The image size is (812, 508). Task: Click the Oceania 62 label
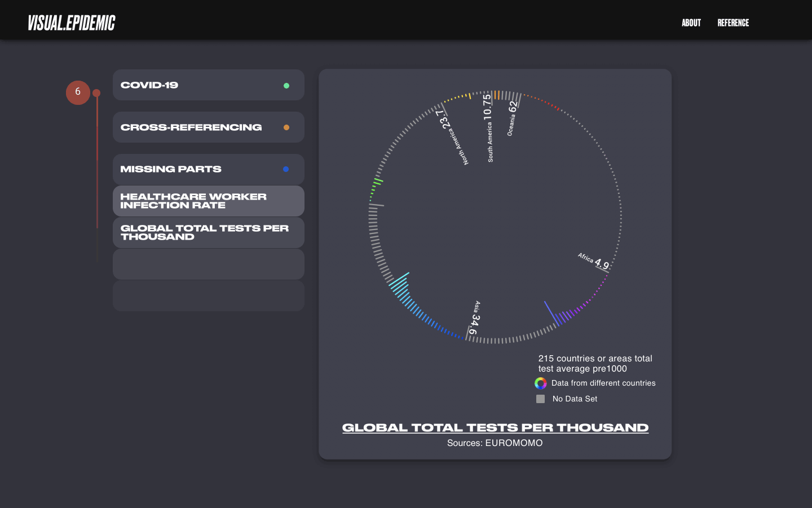point(512,117)
